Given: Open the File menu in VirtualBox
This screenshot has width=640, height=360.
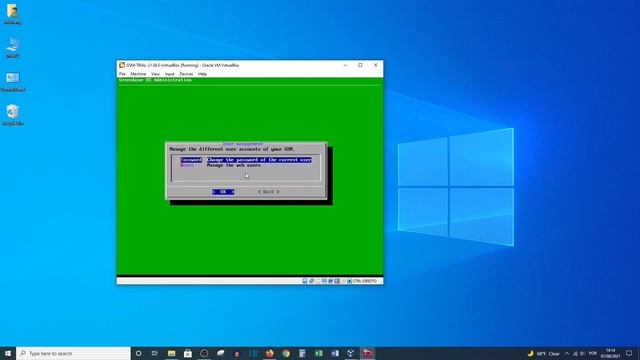Looking at the screenshot, I should pos(122,74).
